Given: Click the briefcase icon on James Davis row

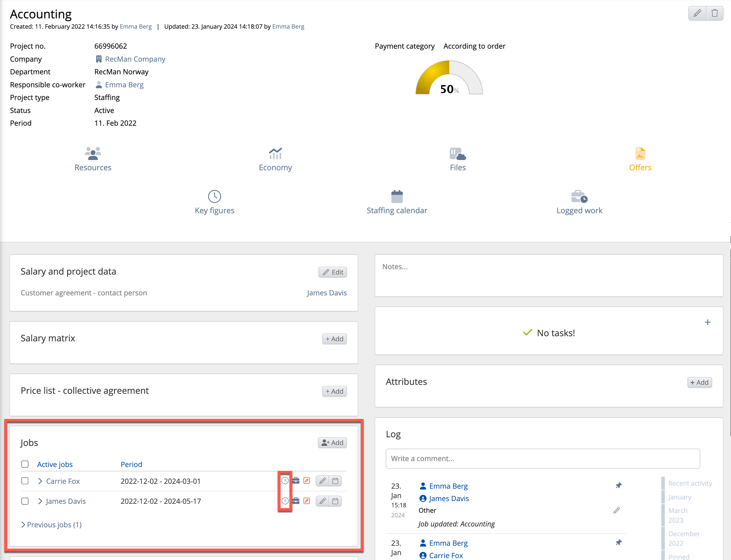Looking at the screenshot, I should (296, 501).
